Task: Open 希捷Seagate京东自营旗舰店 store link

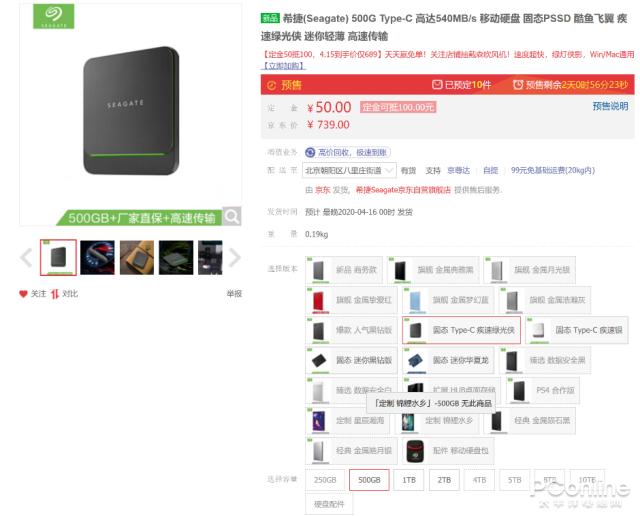Action: [x=403, y=190]
